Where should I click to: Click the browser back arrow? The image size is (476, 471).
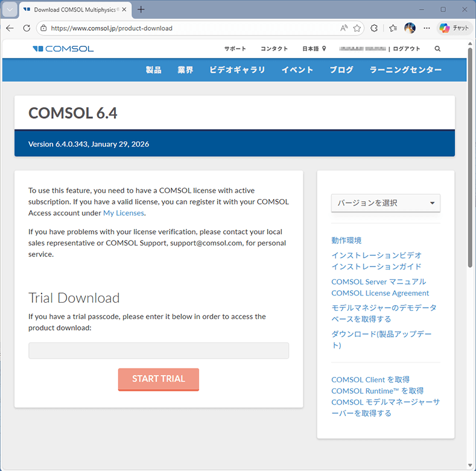pyautogui.click(x=10, y=28)
